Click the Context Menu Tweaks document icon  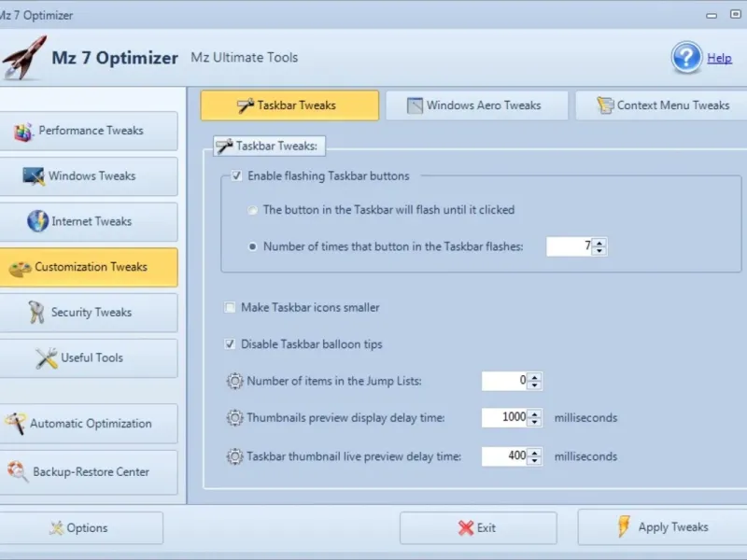605,105
